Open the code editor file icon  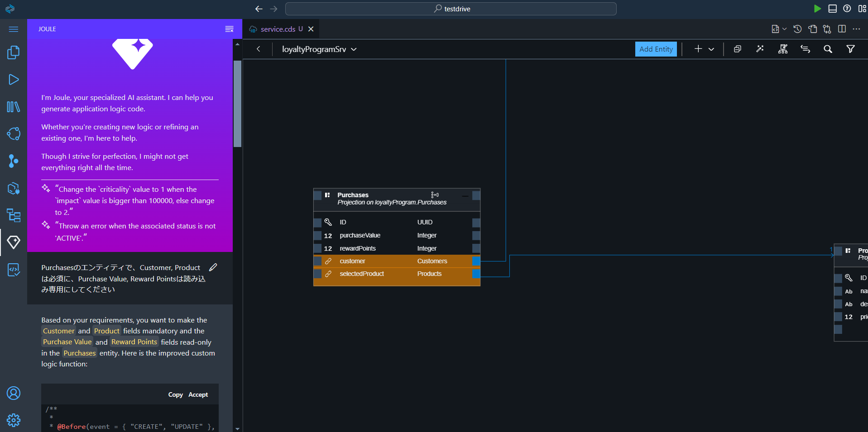point(775,29)
